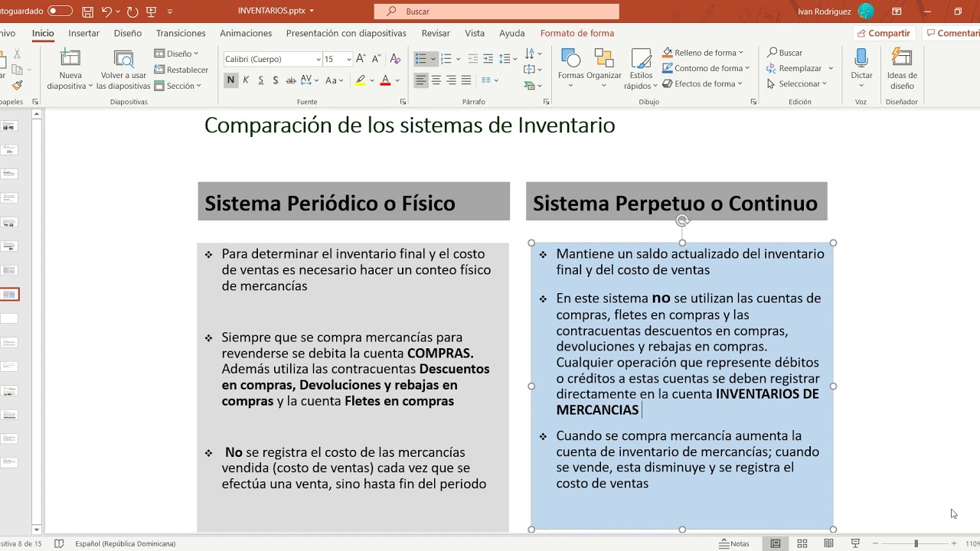Image resolution: width=980 pixels, height=551 pixels.
Task: Adjust the zoom slider in status bar
Action: point(916,543)
